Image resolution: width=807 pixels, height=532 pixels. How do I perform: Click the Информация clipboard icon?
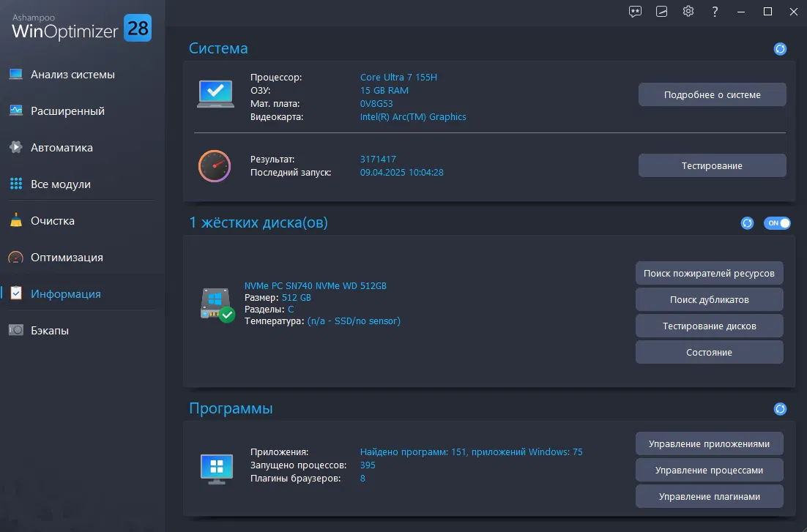[16, 293]
